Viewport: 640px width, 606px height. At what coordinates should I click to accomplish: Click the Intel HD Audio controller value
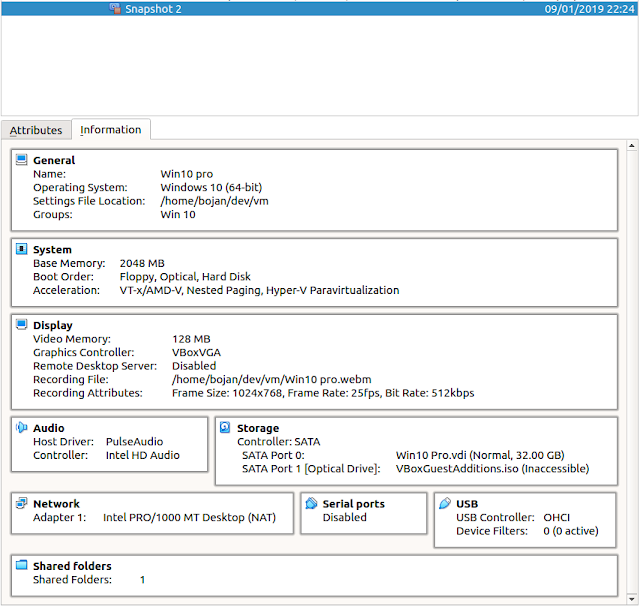[142, 455]
